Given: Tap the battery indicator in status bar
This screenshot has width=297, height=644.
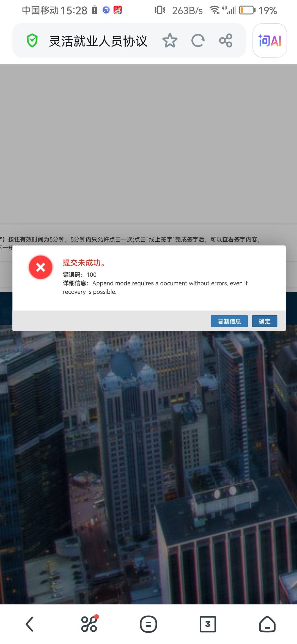Looking at the screenshot, I should [x=247, y=10].
